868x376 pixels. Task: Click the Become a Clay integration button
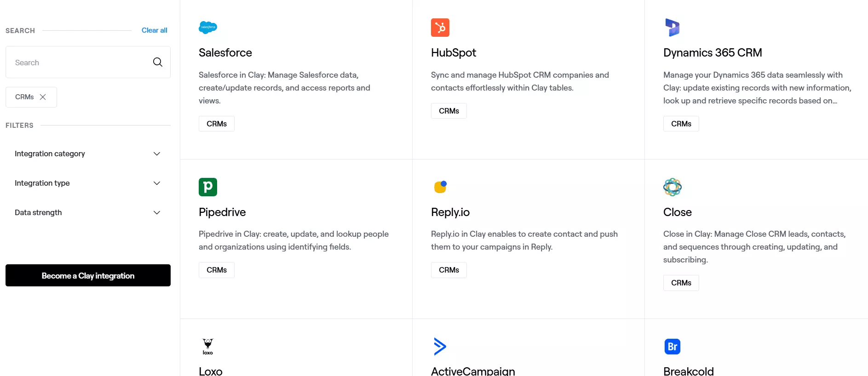[x=87, y=275]
